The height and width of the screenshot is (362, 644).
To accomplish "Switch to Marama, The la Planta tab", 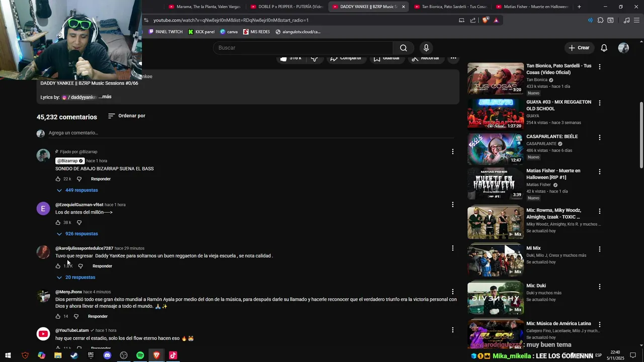I will [x=205, y=7].
